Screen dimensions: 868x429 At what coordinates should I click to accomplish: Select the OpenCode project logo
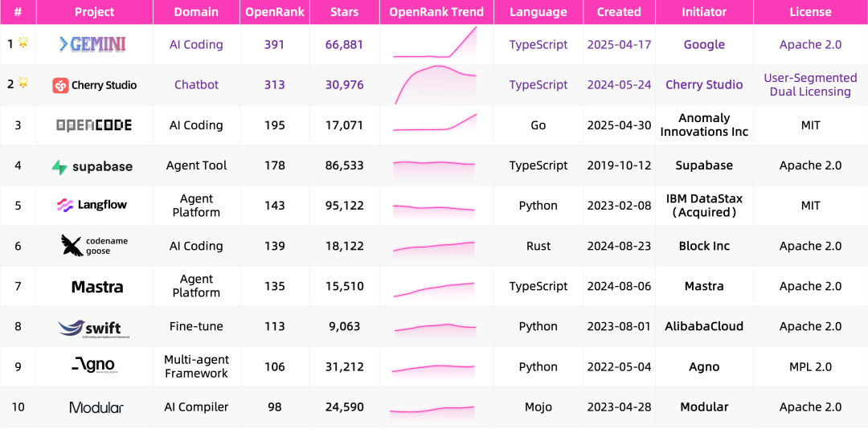(94, 125)
